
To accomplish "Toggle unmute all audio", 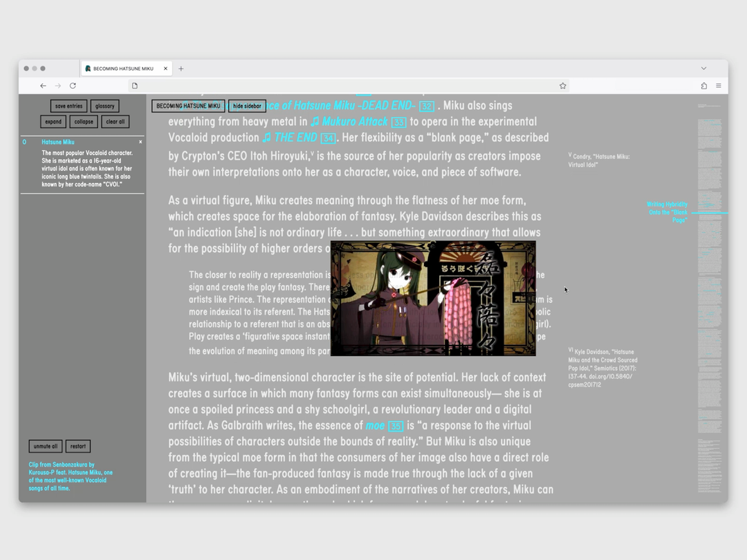I will (x=45, y=446).
